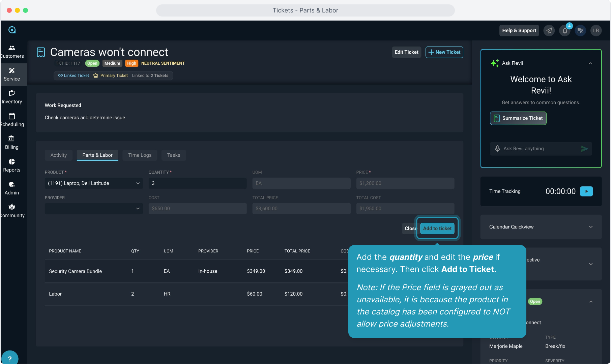Screen dimensions: 611x364
Task: Click the microphone icon in Ask Revii
Action: (x=497, y=149)
